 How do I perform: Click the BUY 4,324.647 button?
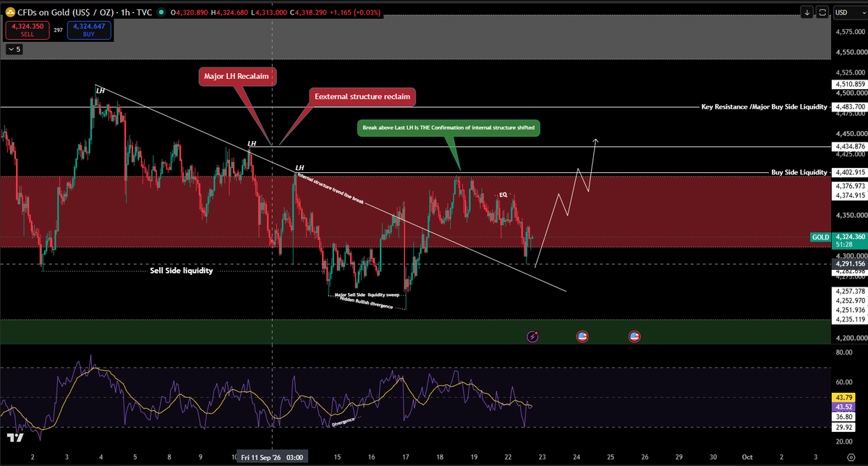coord(90,30)
